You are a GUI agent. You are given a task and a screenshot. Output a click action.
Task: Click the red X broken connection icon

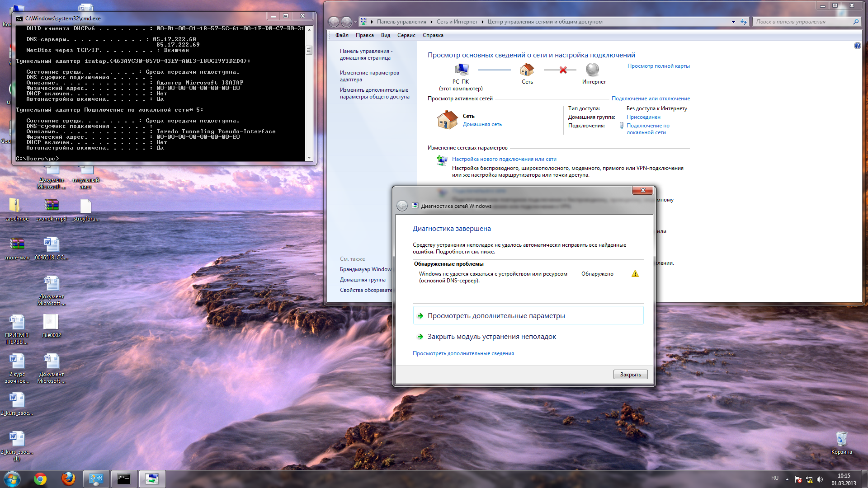pos(563,70)
